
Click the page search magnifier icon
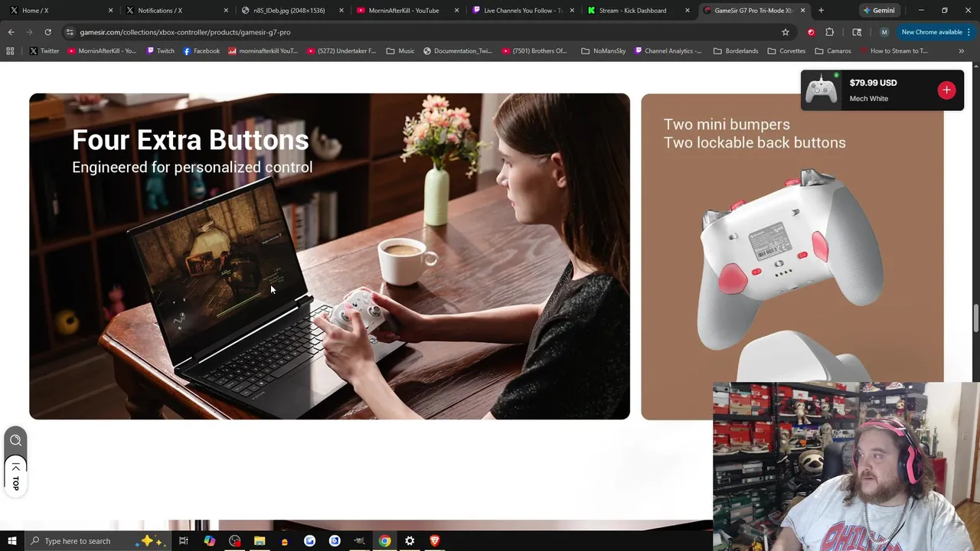(x=15, y=440)
